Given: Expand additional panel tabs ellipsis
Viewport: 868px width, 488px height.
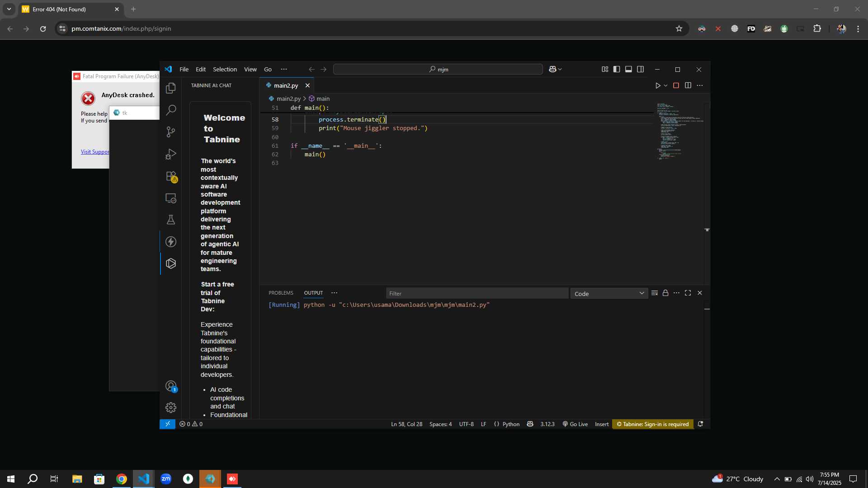Looking at the screenshot, I should click(x=334, y=293).
